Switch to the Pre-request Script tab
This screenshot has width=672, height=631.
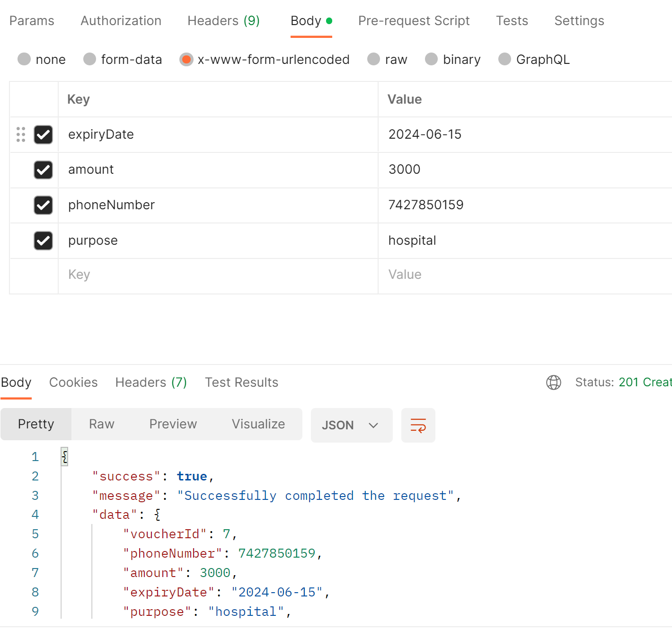click(414, 20)
